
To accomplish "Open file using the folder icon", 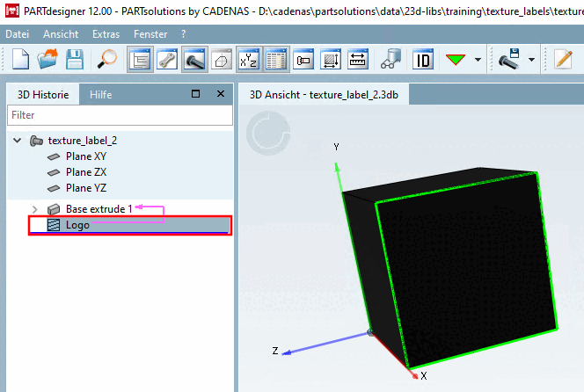I will click(47, 59).
